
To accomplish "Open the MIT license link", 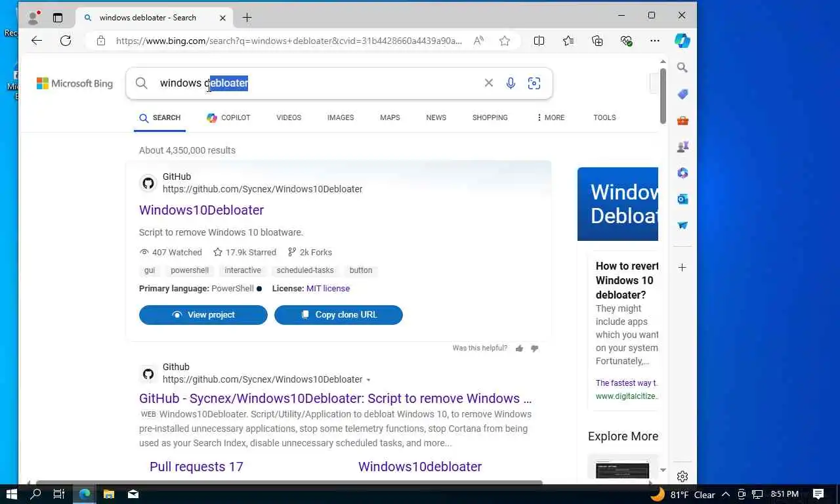I will point(328,289).
